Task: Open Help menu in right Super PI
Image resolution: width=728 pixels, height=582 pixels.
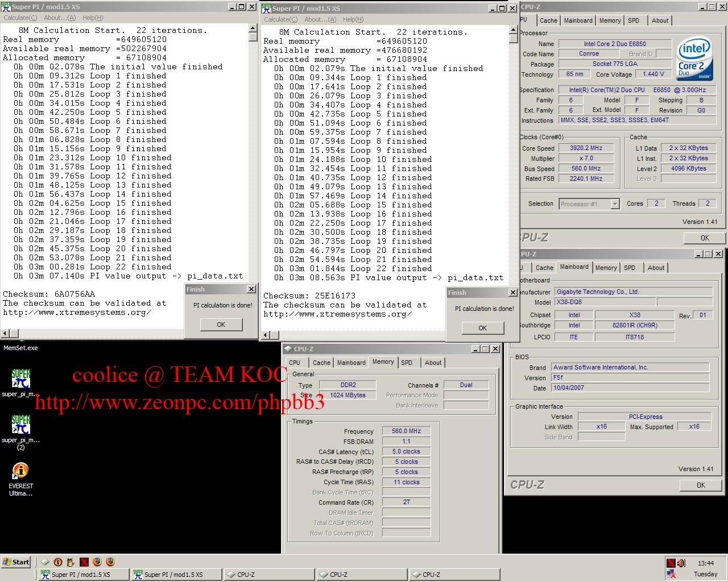Action: coord(353,19)
